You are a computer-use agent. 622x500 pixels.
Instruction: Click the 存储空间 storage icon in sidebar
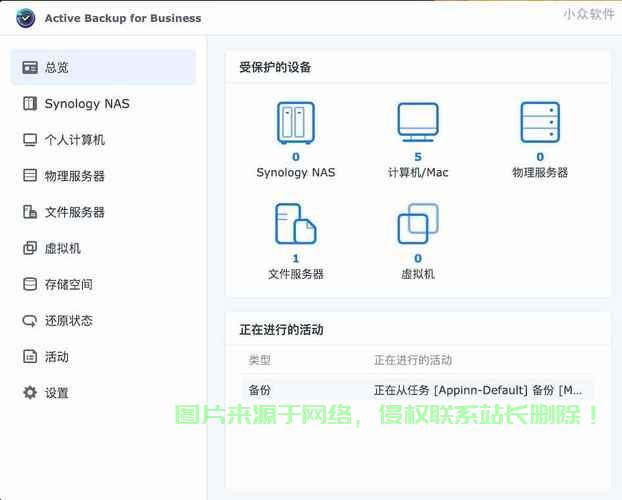(x=30, y=284)
